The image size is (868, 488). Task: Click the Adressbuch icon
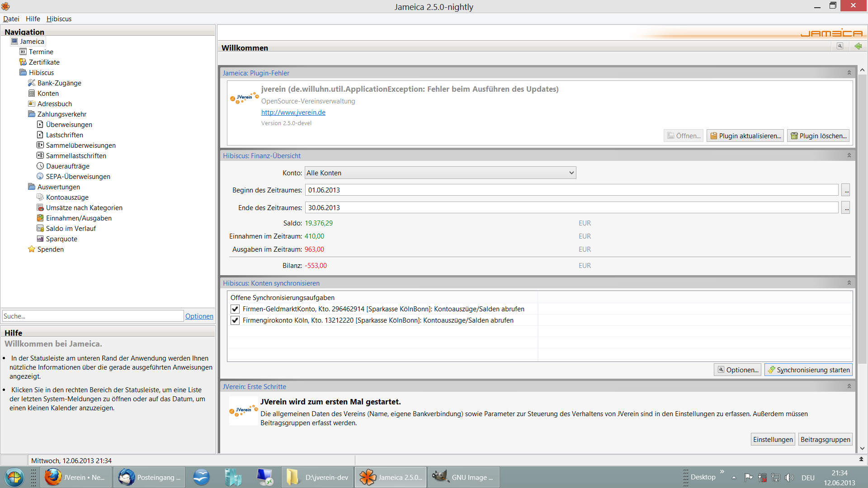32,103
